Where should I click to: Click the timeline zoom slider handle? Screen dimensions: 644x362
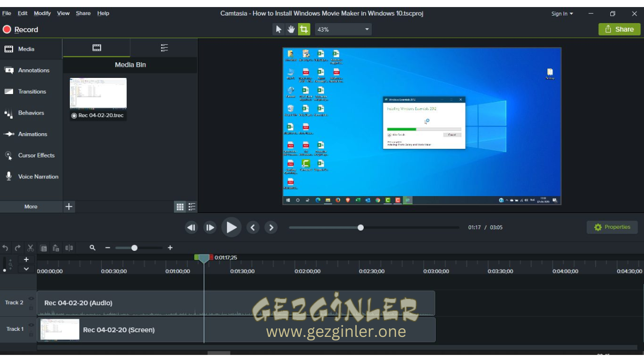[x=134, y=248]
